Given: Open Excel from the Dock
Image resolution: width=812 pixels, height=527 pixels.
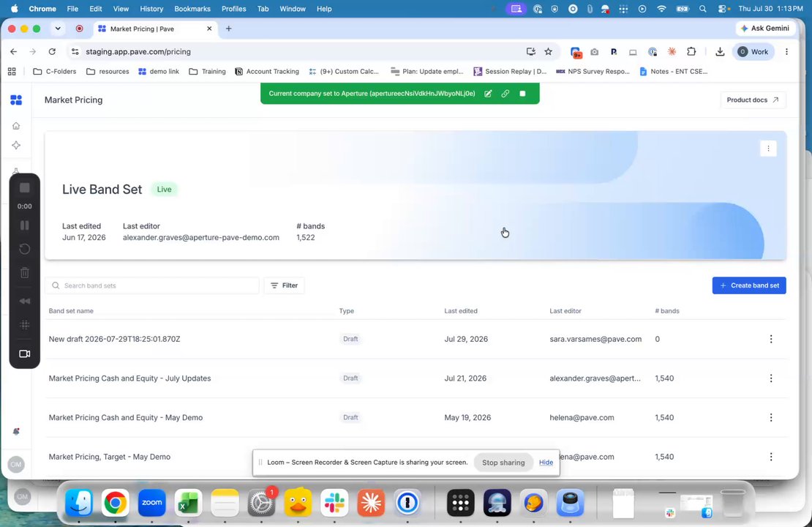Looking at the screenshot, I should [x=188, y=503].
